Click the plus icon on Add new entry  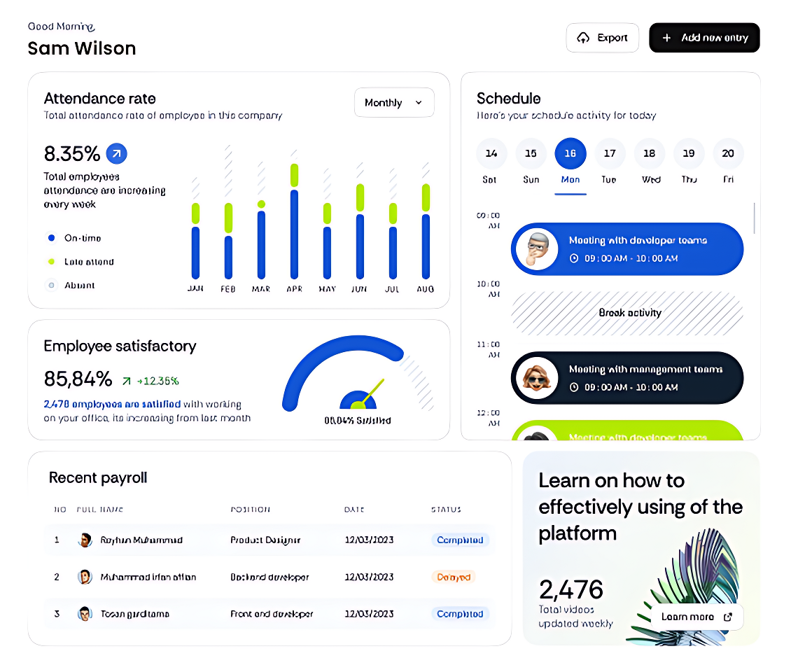coord(666,38)
